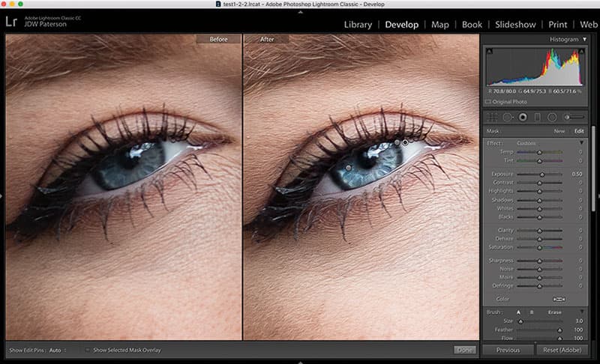Select the Red Eye Correction tool
600x364 pixels.
click(523, 118)
